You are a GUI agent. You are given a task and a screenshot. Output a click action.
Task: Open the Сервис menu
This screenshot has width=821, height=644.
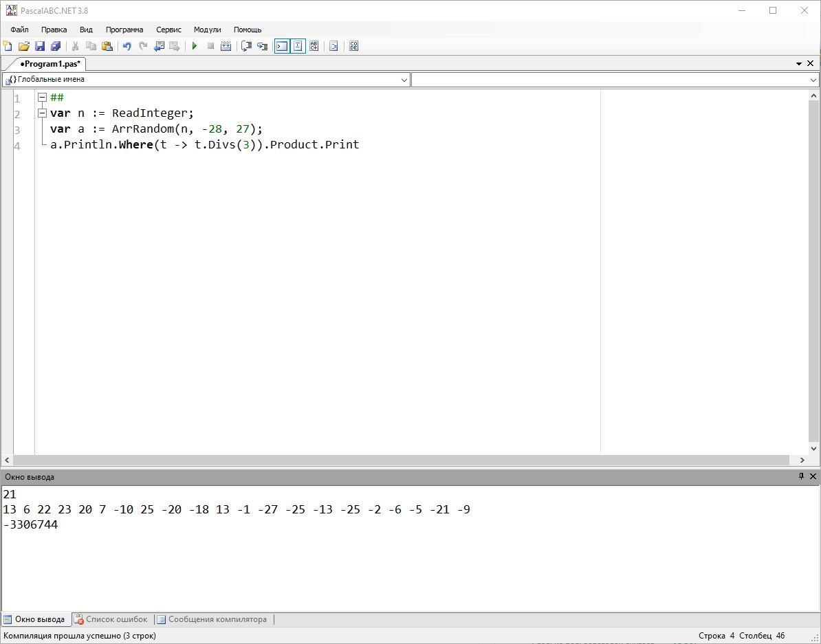(168, 30)
